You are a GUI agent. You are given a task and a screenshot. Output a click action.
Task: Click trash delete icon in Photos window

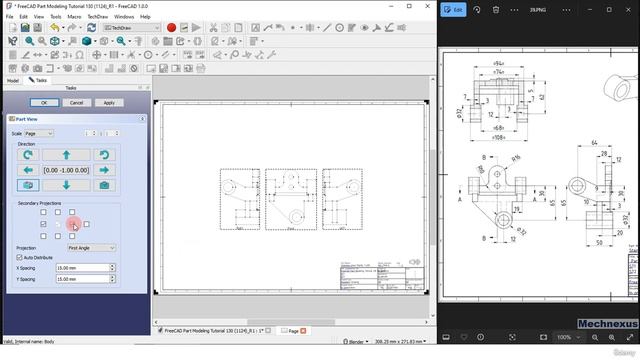(496, 10)
